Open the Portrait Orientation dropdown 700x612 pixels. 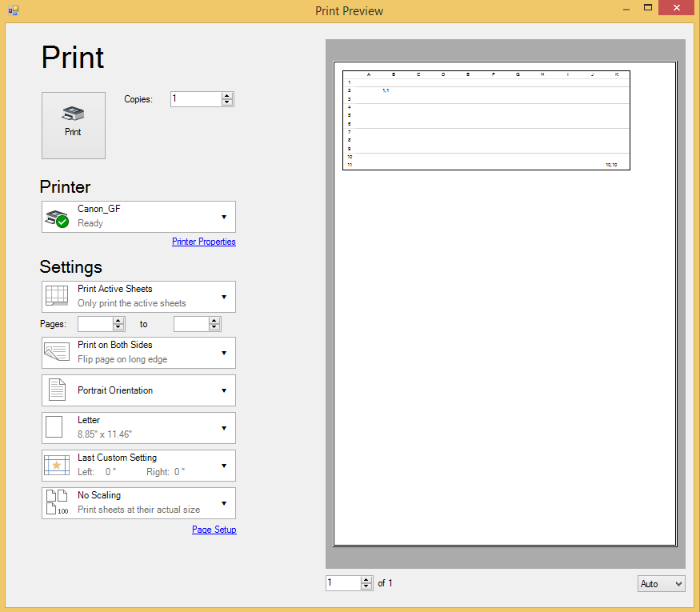225,390
